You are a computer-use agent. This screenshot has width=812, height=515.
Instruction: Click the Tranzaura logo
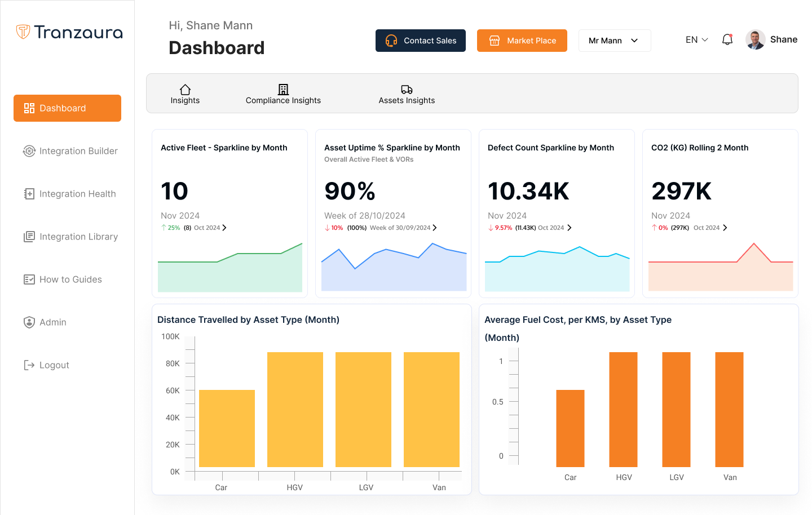[69, 32]
